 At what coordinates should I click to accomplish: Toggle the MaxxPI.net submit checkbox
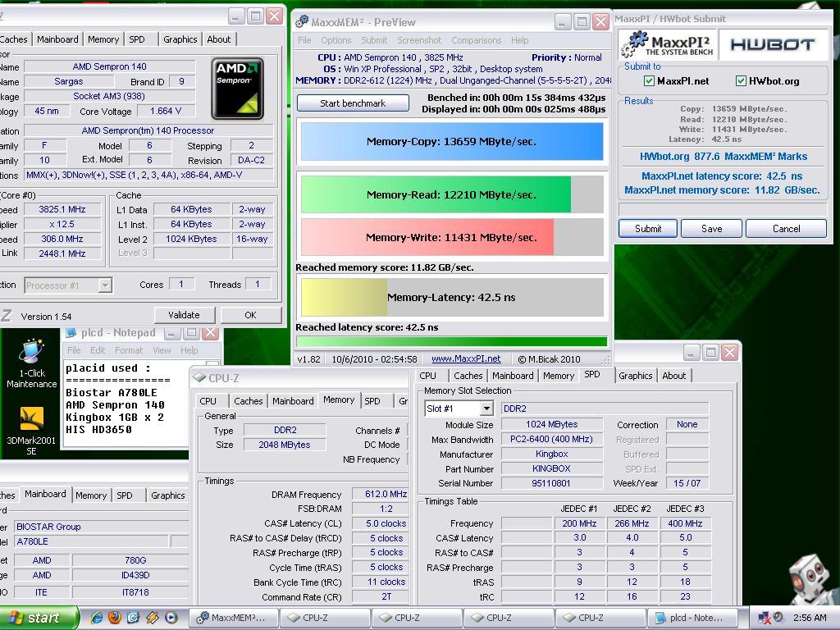coord(649,81)
